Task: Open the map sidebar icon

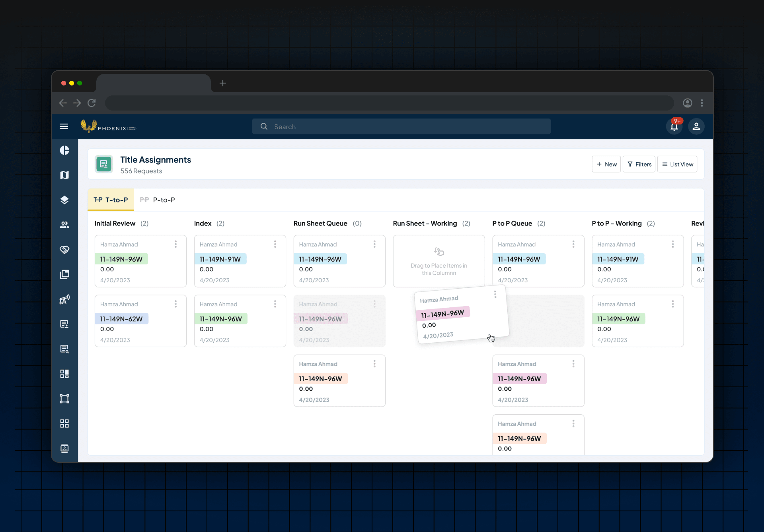Action: pos(64,175)
